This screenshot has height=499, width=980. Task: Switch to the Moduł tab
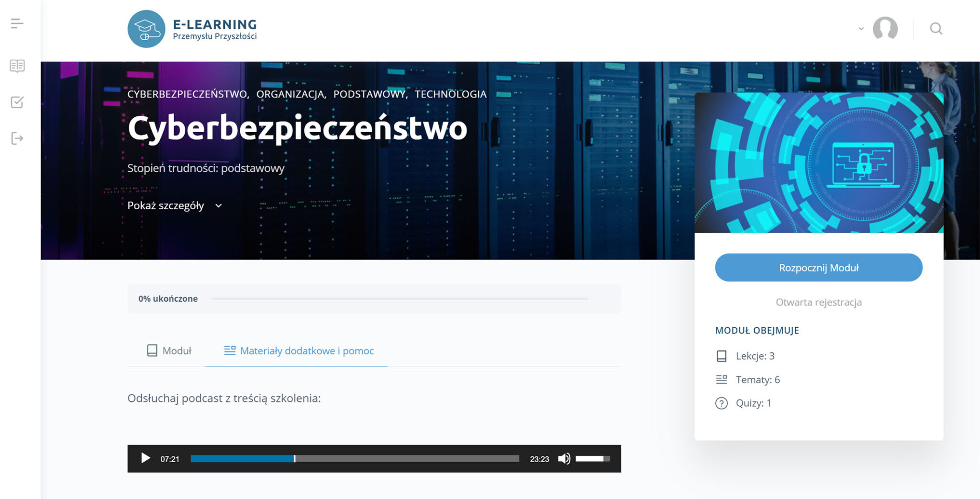(x=169, y=351)
